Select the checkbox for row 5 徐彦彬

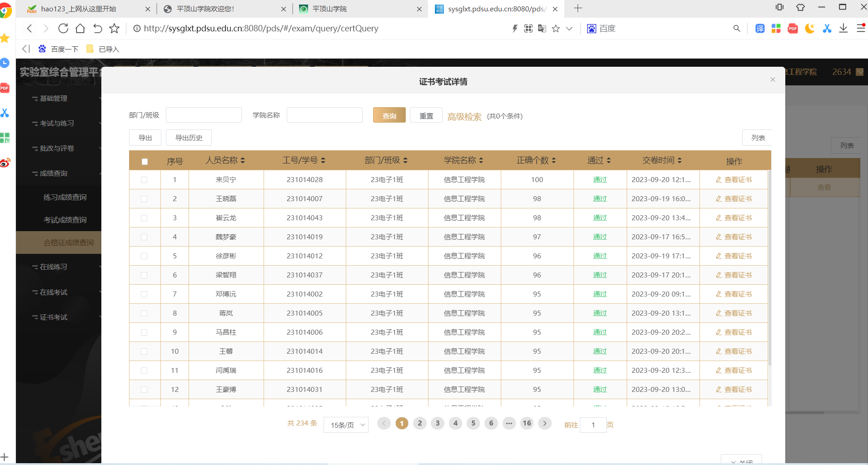click(x=144, y=256)
